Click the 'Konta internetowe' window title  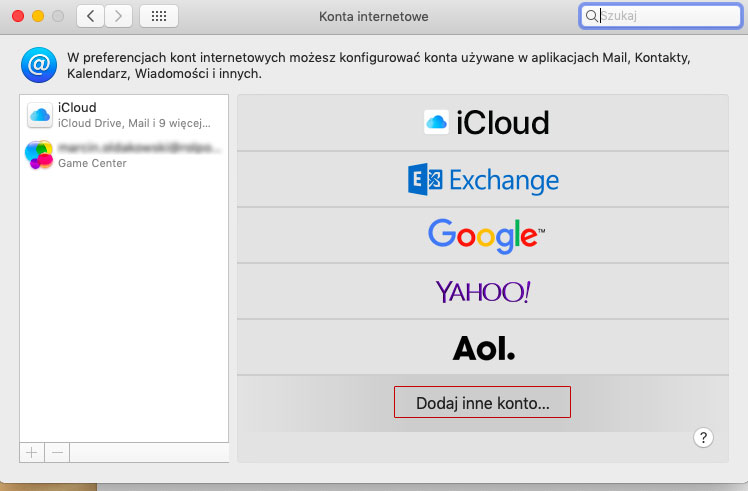(x=374, y=16)
